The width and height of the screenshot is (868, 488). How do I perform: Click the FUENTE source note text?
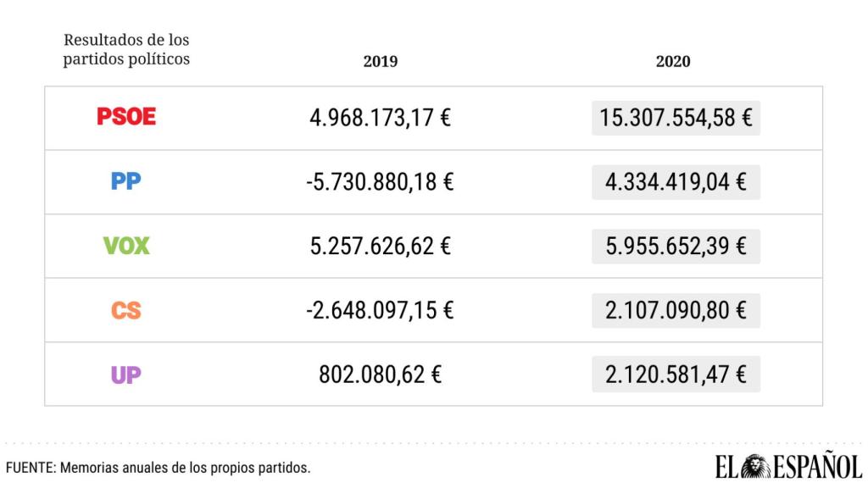[x=159, y=468]
